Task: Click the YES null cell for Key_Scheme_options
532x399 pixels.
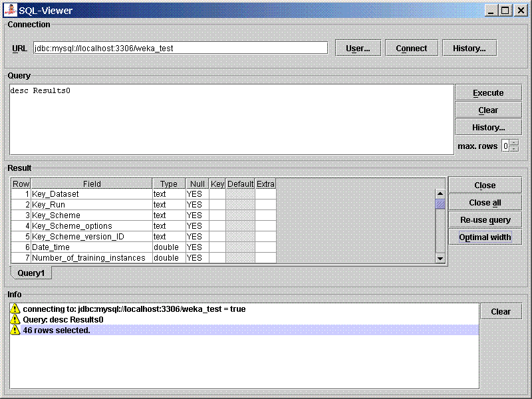Action: pos(197,226)
